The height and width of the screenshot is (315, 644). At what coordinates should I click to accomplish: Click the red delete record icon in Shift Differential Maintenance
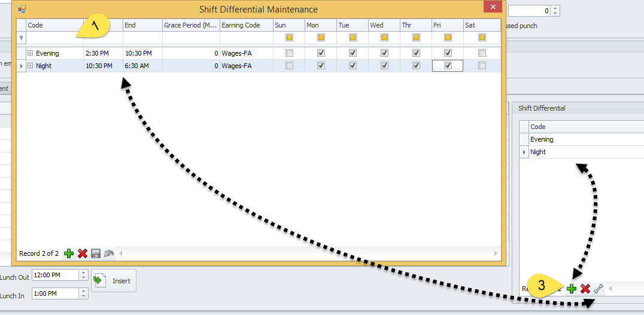(83, 254)
